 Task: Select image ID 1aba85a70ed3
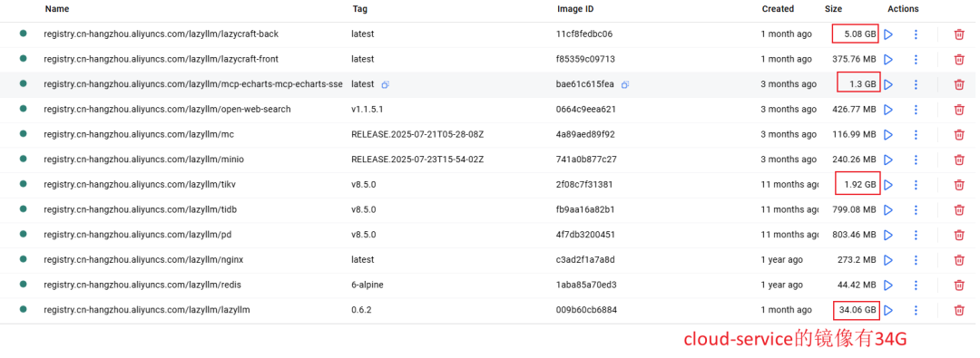tap(585, 285)
